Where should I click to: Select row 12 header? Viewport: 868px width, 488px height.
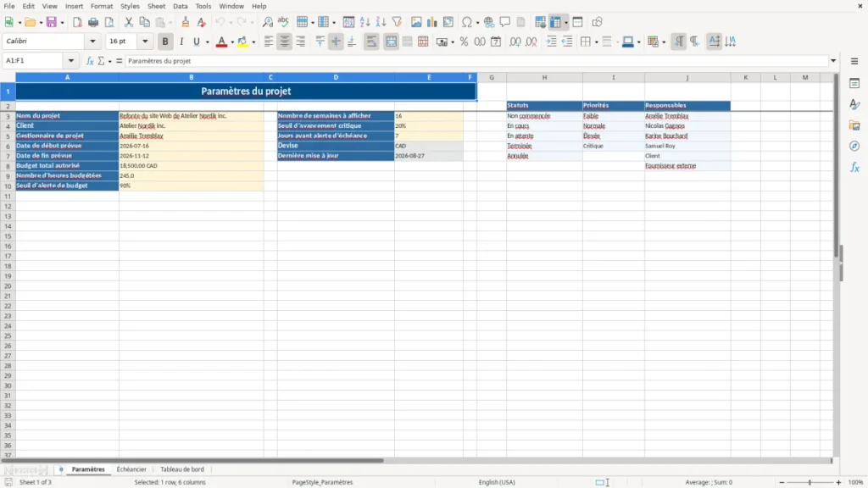tap(8, 207)
